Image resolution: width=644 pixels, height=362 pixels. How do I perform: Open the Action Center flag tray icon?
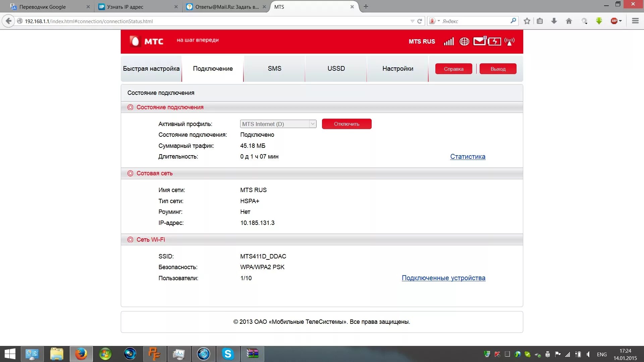(558, 354)
